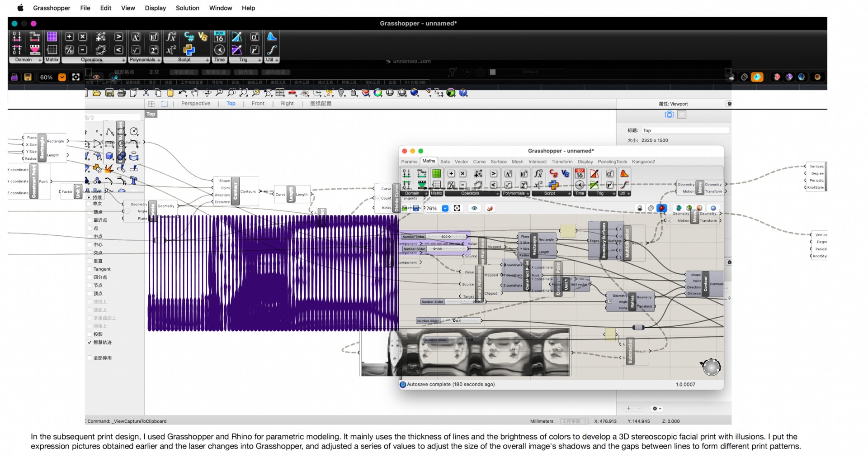868x458 pixels.
Task: Click purple Matrix grid icon in dark window
Action: coord(52,37)
